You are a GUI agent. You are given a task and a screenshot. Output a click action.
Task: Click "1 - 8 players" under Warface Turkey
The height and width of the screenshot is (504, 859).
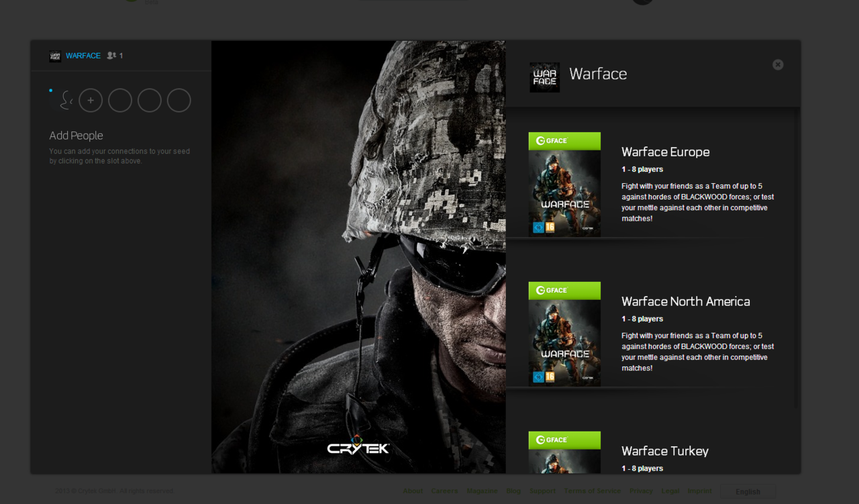(642, 468)
